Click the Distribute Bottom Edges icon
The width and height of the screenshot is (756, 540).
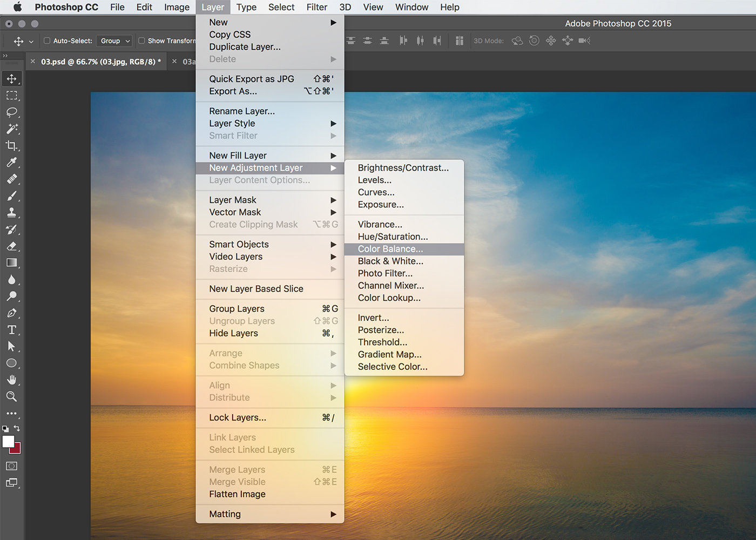tap(384, 40)
